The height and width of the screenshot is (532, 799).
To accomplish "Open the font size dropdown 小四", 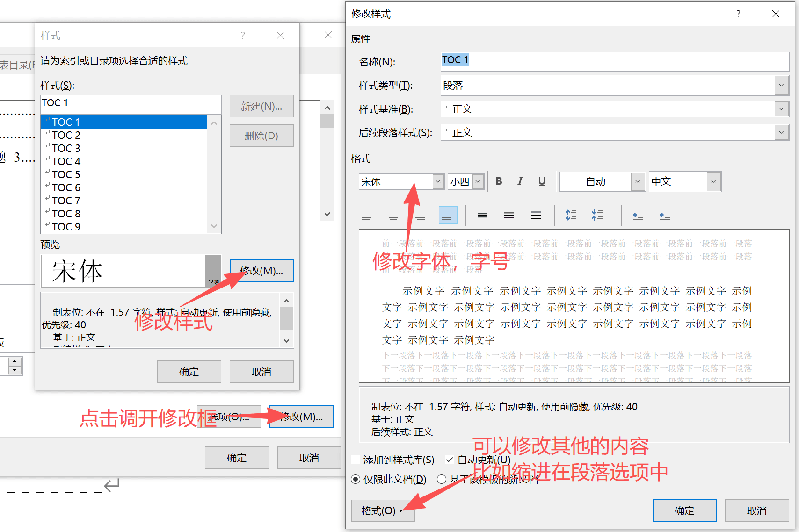I will click(x=478, y=181).
